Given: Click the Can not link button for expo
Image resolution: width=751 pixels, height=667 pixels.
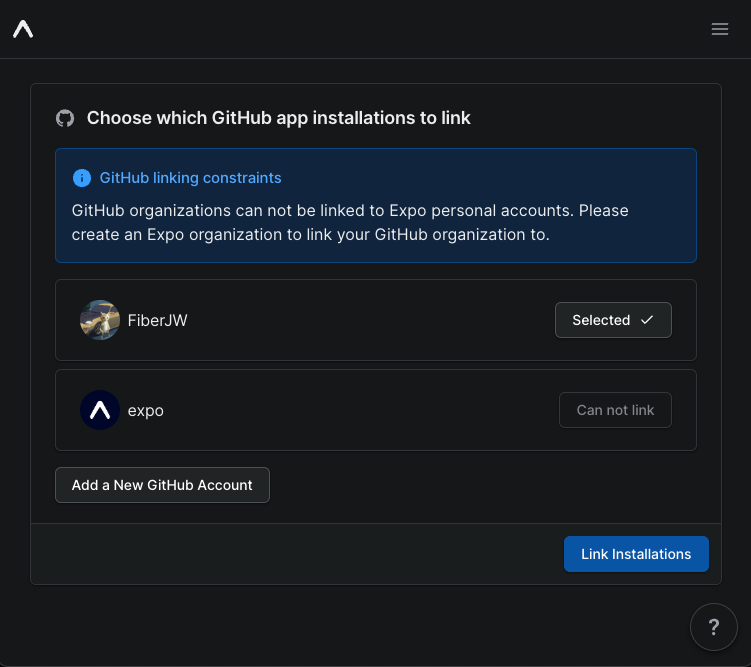Looking at the screenshot, I should [615, 410].
